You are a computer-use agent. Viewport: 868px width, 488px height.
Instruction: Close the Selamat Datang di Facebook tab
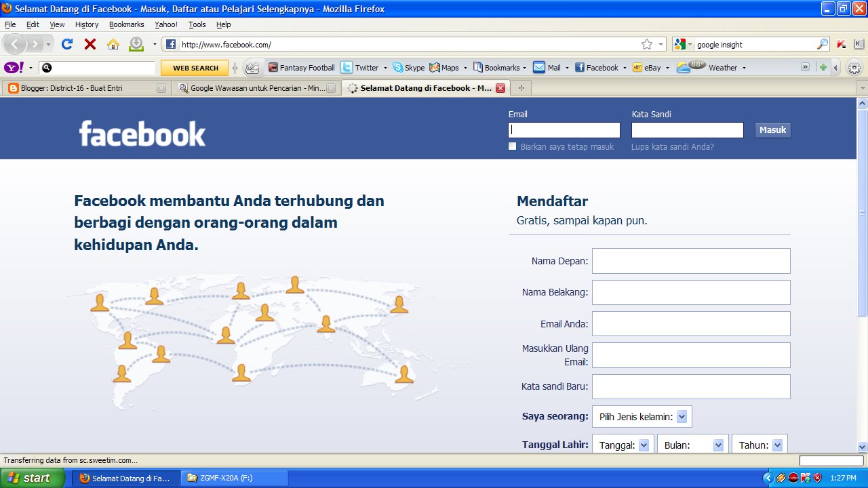[x=500, y=88]
